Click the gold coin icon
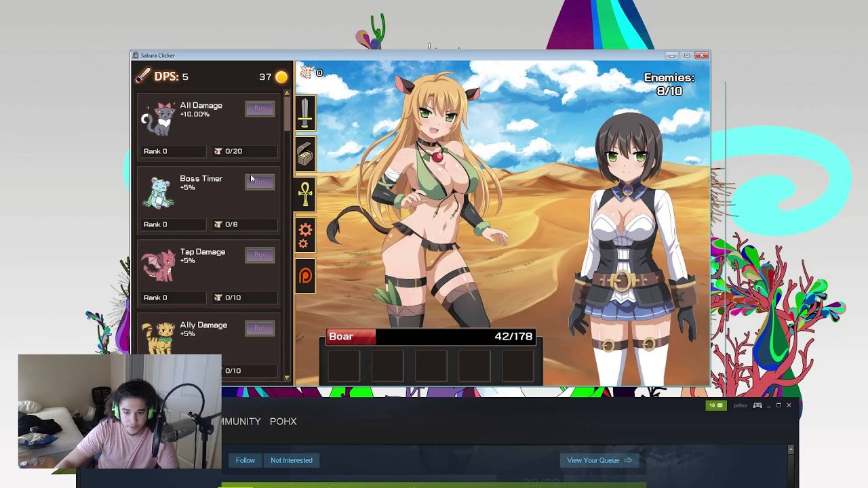The height and width of the screenshot is (488, 868). pos(281,77)
